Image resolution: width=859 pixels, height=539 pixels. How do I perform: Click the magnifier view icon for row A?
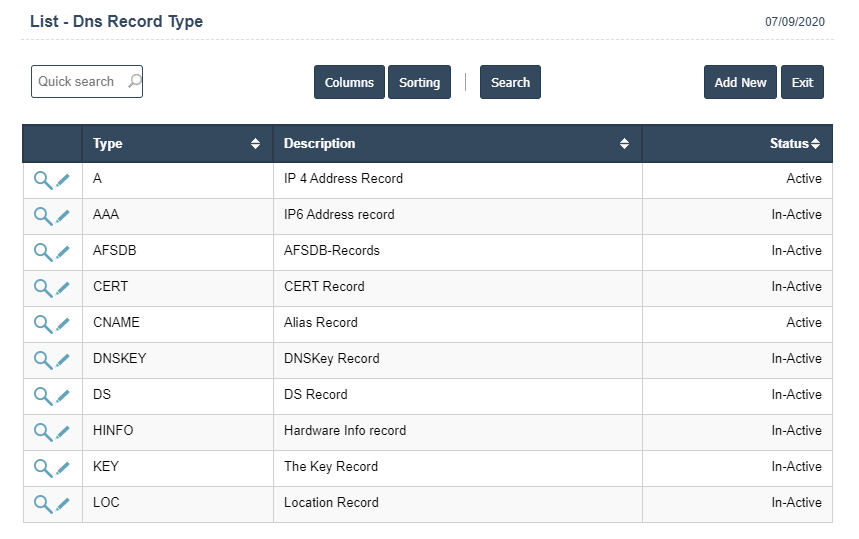pos(43,180)
